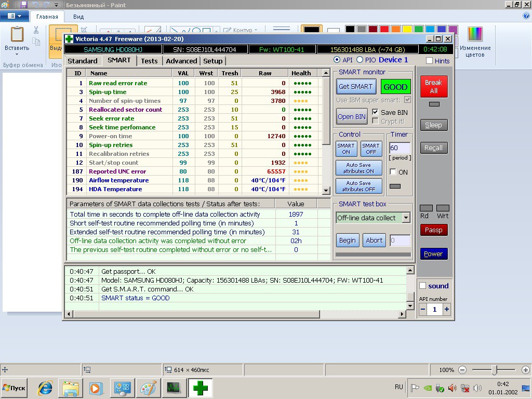This screenshot has width=532, height=399.
Task: Select the API radio button
Action: point(337,60)
